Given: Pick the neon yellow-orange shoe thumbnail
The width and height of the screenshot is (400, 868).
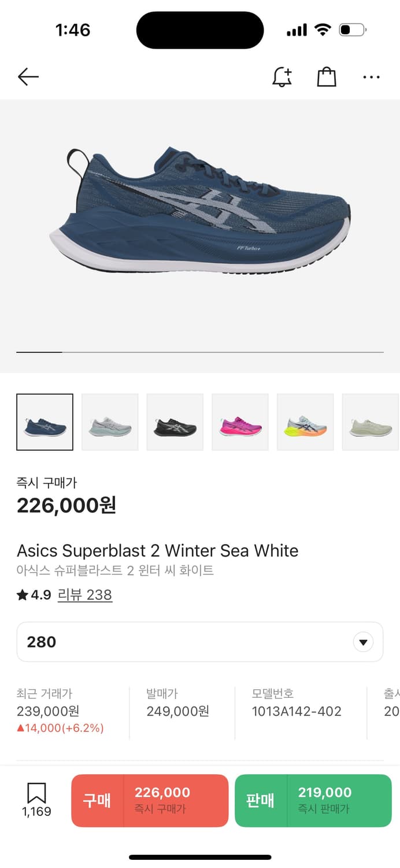Looking at the screenshot, I should [306, 422].
